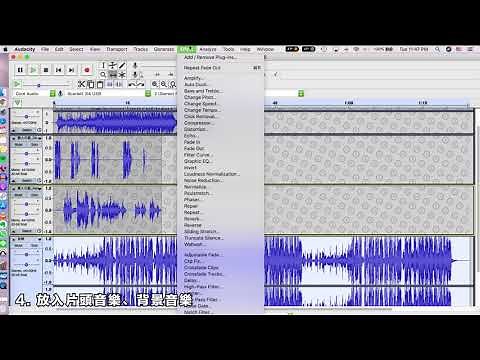480x360 pixels.
Task: Click the Undo curved arrow icon
Action: pyautogui.click(x=132, y=84)
